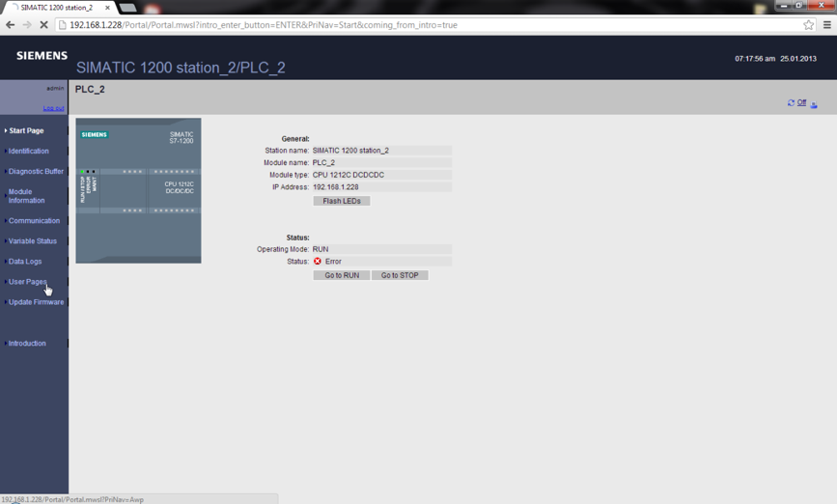Click the S7-1200 PLC image
The image size is (837, 504).
pos(138,190)
